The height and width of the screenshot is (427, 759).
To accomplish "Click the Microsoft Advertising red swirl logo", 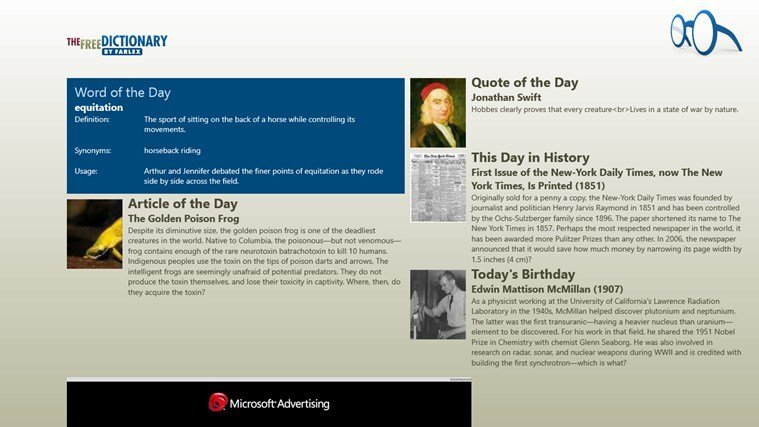I will (x=218, y=402).
